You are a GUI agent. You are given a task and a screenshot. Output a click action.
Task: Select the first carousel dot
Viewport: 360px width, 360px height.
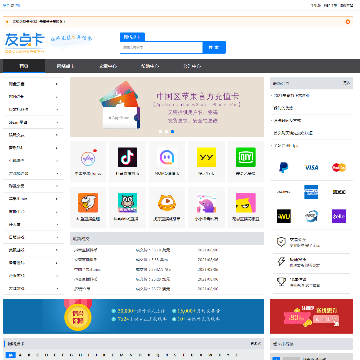click(x=160, y=132)
